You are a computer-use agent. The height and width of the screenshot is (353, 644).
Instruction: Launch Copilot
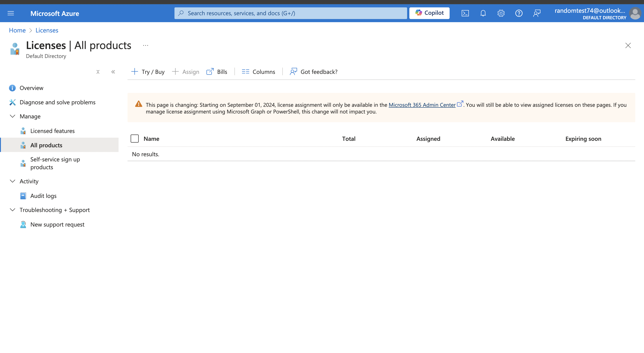pyautogui.click(x=429, y=13)
